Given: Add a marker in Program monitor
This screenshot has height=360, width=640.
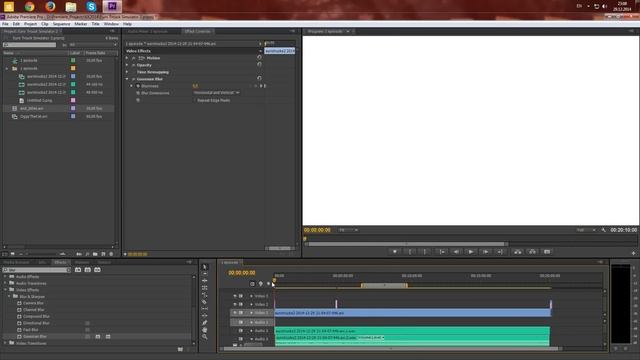Looking at the screenshot, I should 395,252.
